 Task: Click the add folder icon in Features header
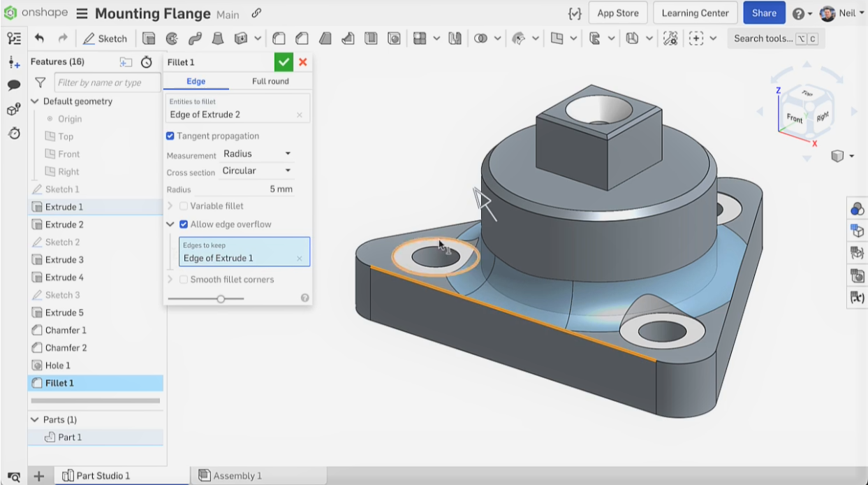tap(126, 62)
